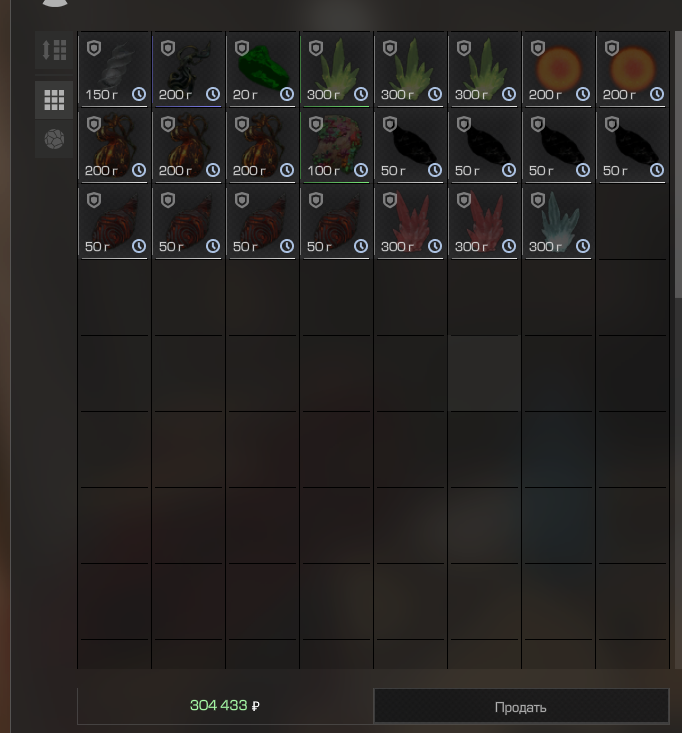682x733 pixels.
Task: Select the pale blue crystal artifact
Action: 558,222
